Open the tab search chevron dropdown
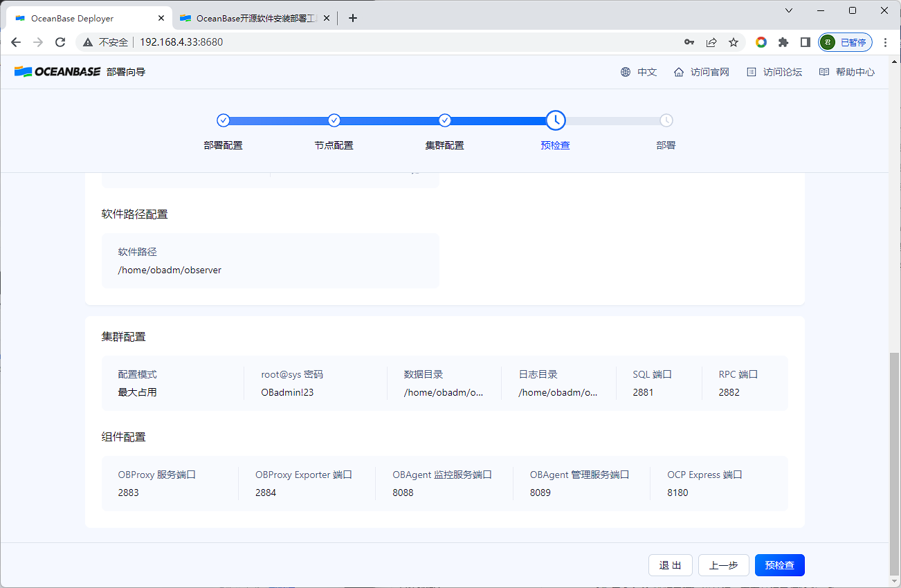The image size is (901, 588). (x=789, y=10)
